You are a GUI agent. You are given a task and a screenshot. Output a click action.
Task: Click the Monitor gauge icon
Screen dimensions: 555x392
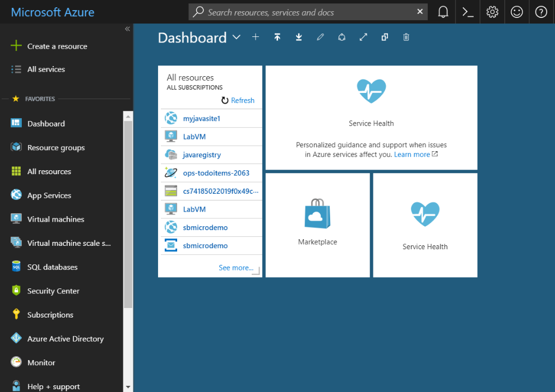pyautogui.click(x=16, y=362)
